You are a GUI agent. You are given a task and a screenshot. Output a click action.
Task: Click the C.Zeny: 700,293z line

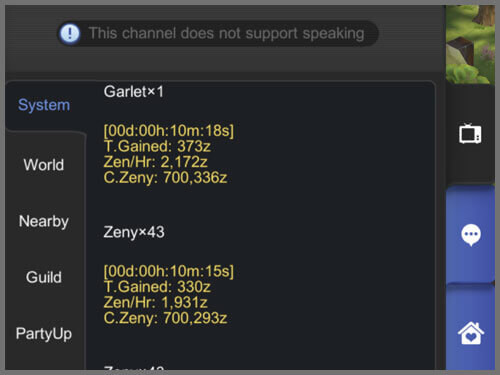click(165, 318)
